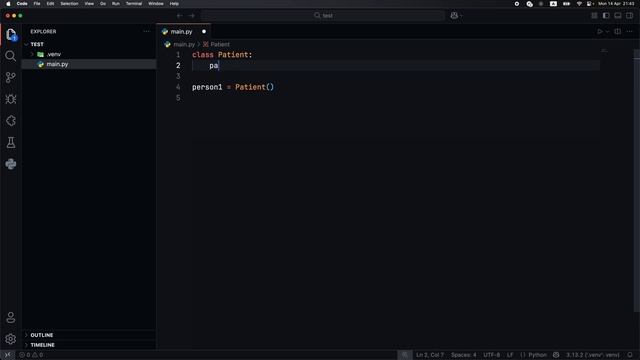
Task: Run the Python file with play button
Action: 600,31
